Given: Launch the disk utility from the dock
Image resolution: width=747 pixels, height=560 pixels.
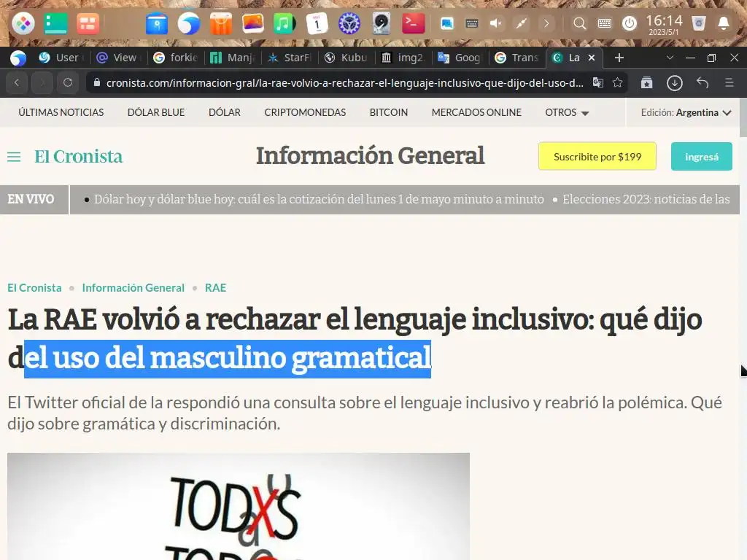Looking at the screenshot, I should pos(381,23).
